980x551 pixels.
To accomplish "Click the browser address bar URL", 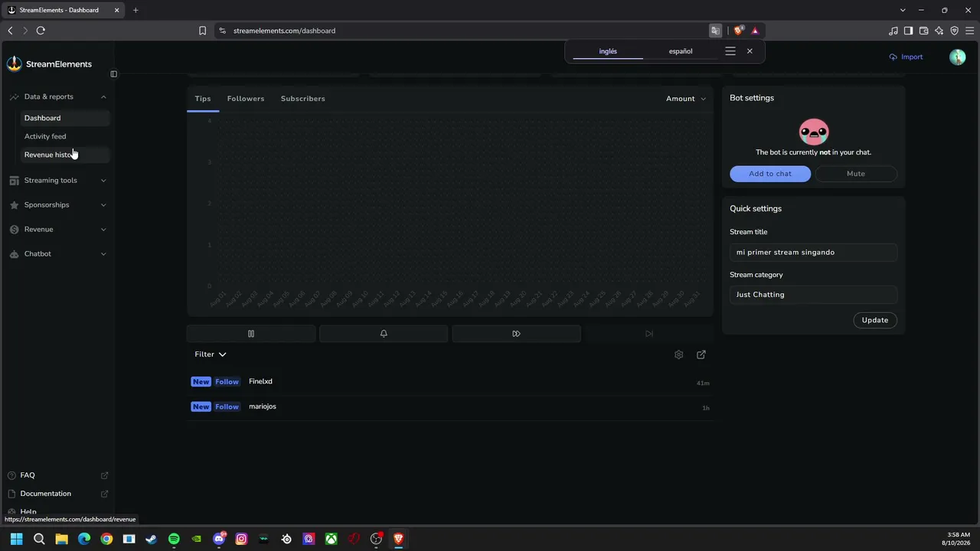I will [x=284, y=31].
